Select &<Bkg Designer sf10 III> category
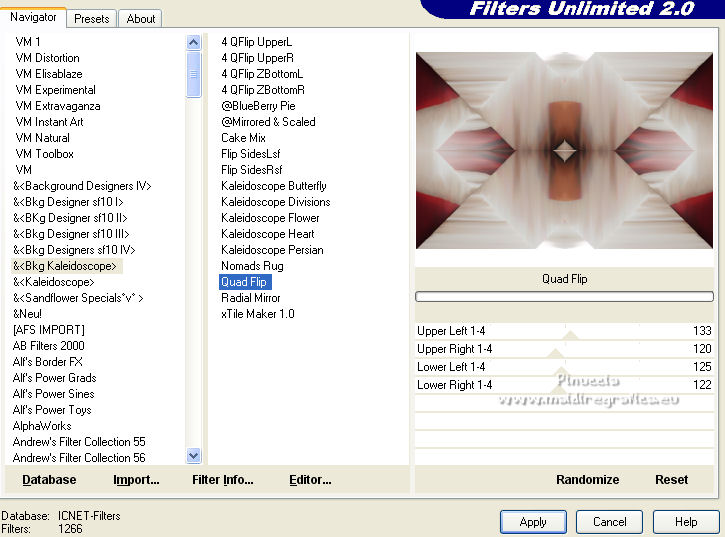Viewport: 725px width, 537px height. click(x=71, y=234)
